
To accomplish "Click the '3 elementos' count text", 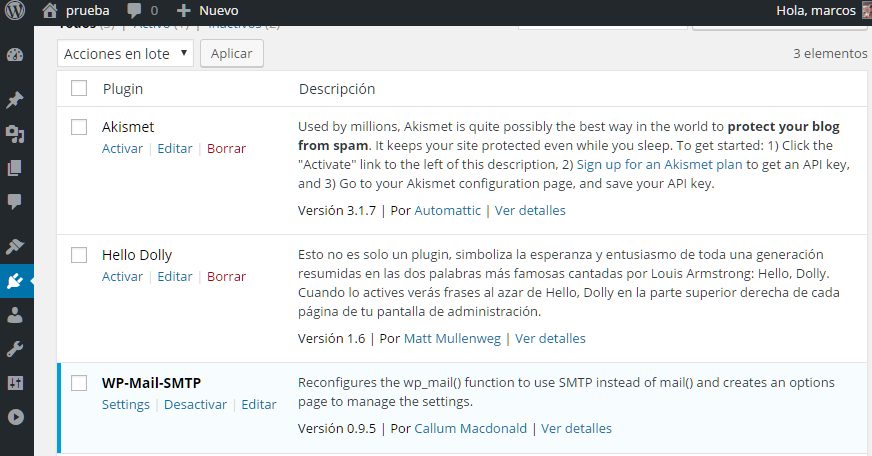I will coord(830,53).
